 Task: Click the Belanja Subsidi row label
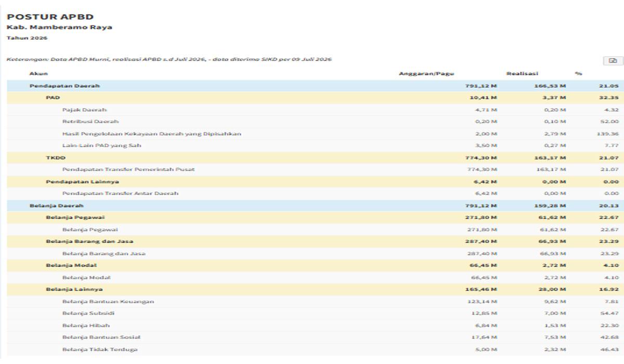click(88, 313)
